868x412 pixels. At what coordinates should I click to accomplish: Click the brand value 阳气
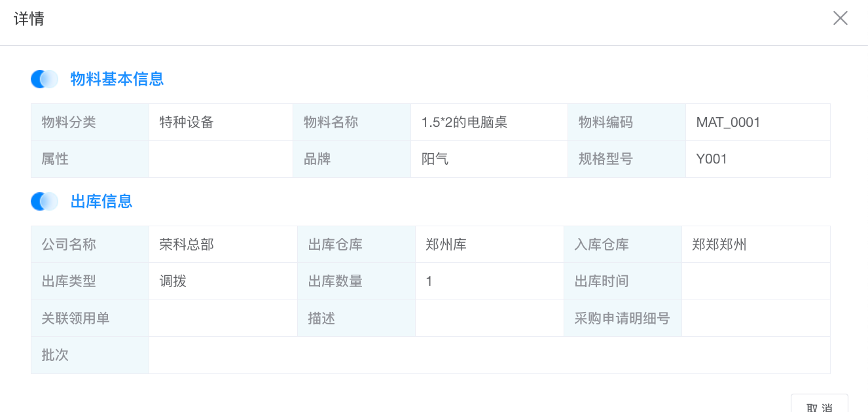pyautogui.click(x=435, y=159)
